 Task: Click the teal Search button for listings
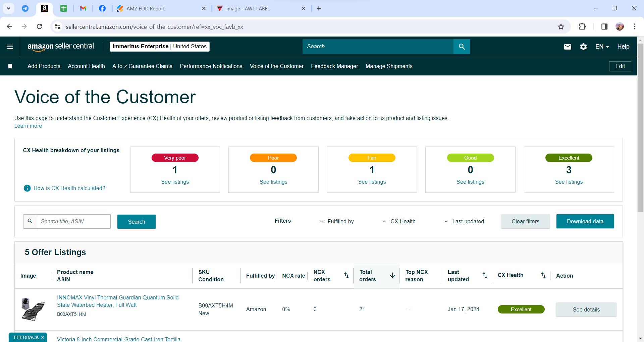coord(137,222)
